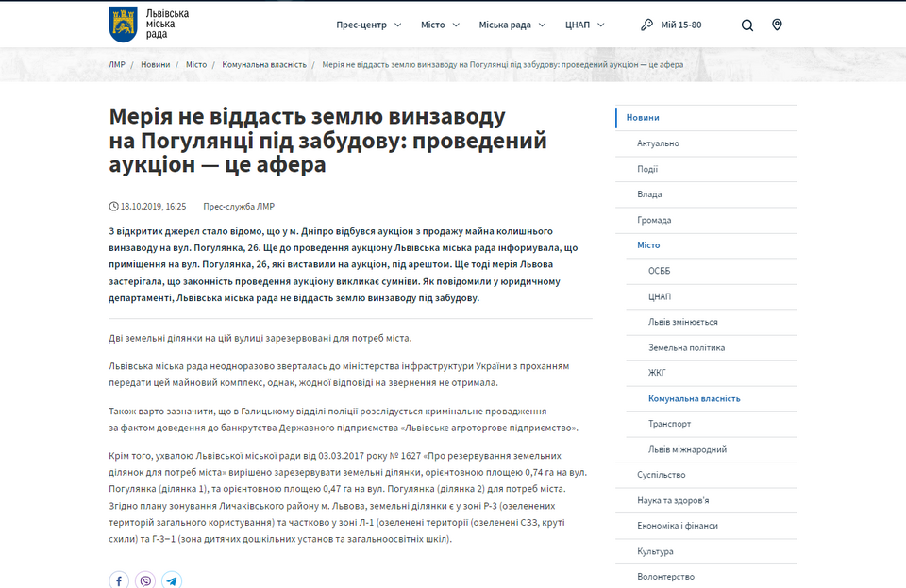This screenshot has height=588, width=906.
Task: Select Транспорт in the sidebar list
Action: 669,424
